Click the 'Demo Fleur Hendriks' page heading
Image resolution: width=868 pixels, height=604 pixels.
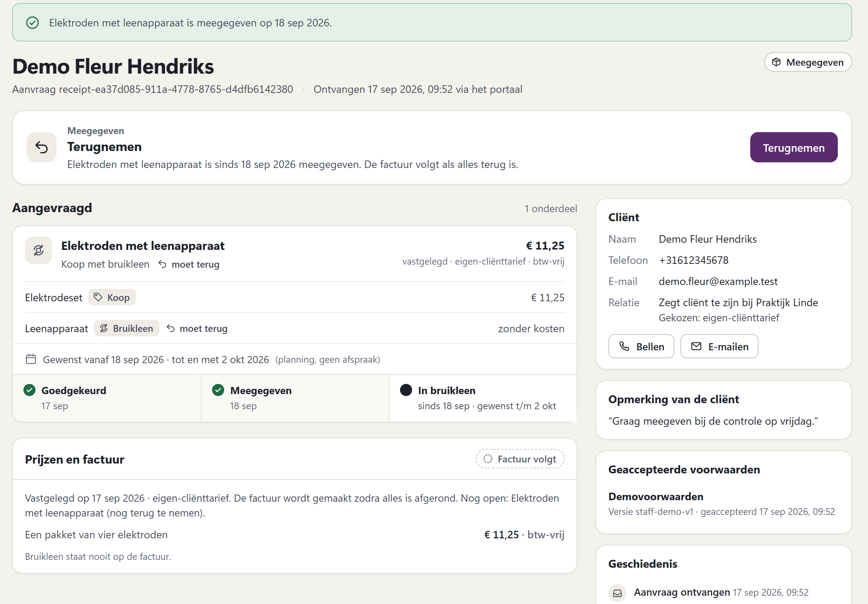tap(113, 66)
